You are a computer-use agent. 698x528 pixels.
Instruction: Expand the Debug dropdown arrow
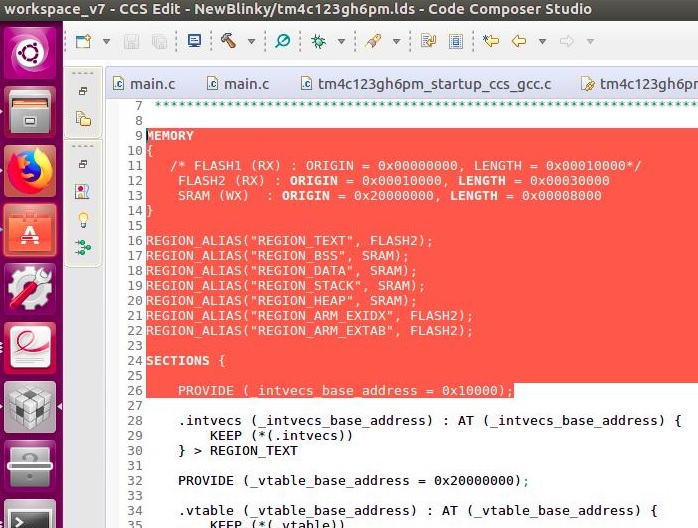[341, 42]
